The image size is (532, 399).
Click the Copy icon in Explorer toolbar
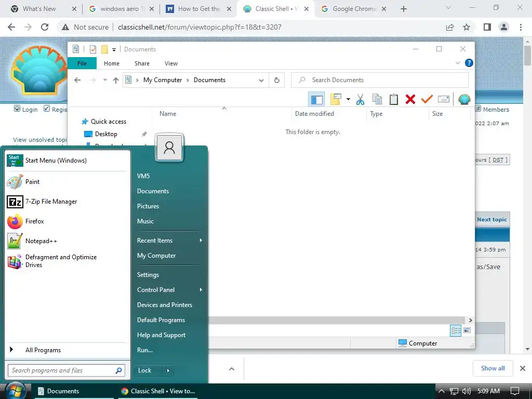tap(377, 99)
